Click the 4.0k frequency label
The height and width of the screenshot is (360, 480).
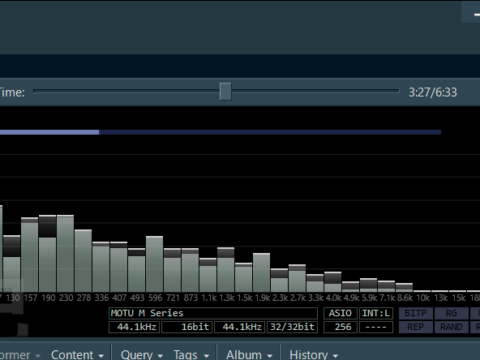(333, 298)
